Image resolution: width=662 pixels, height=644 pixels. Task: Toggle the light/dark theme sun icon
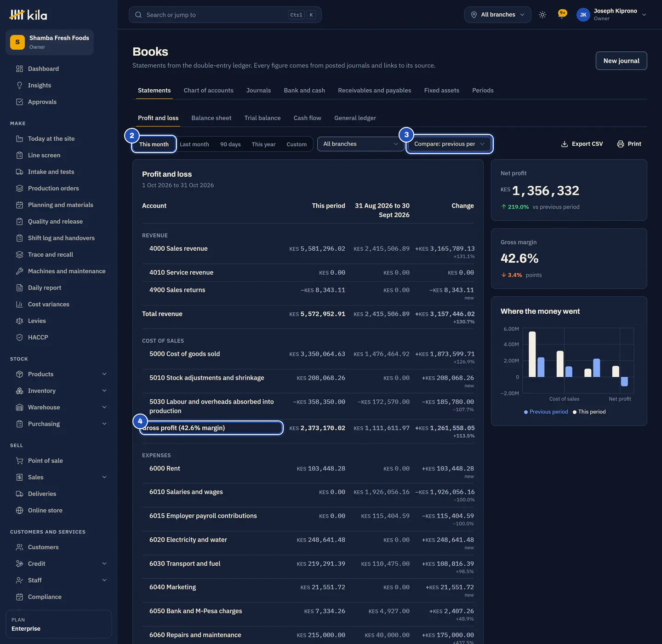point(542,15)
